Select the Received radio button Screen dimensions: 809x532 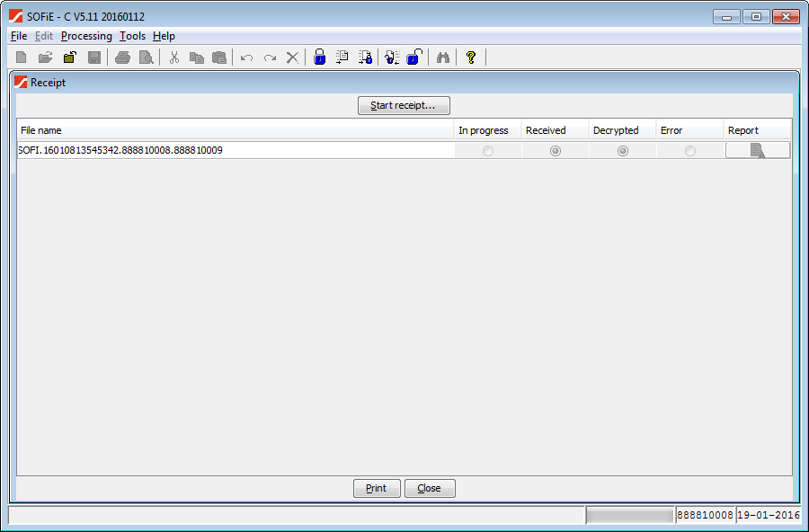coord(556,151)
